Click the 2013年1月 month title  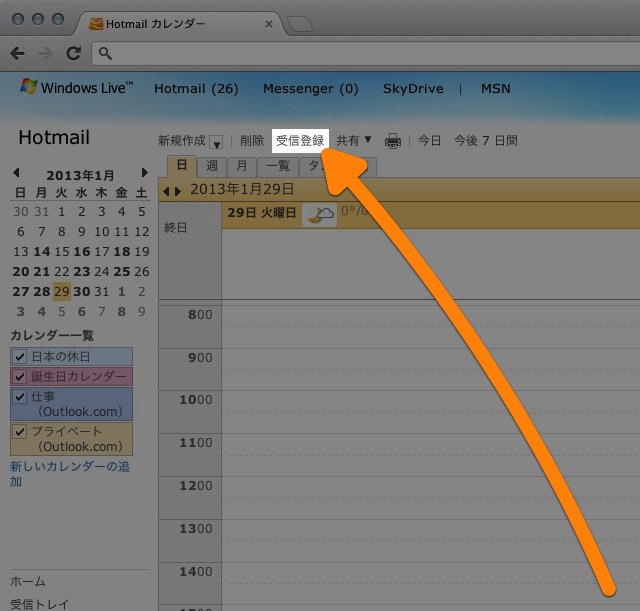pos(80,175)
